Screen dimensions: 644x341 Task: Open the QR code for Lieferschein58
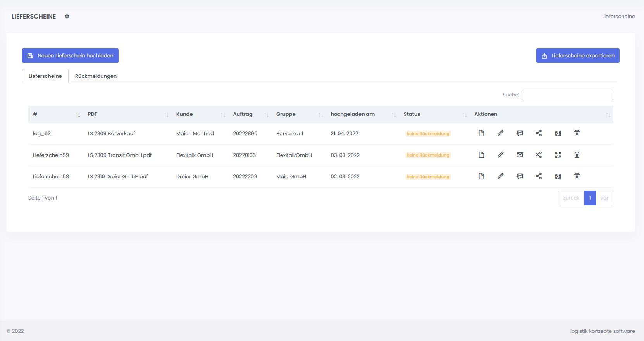tap(558, 176)
